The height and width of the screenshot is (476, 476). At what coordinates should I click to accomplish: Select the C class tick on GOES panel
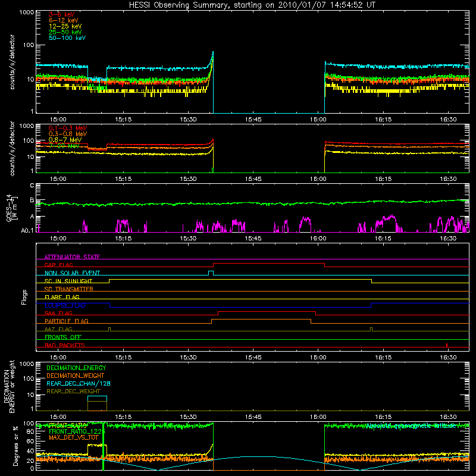click(32, 186)
